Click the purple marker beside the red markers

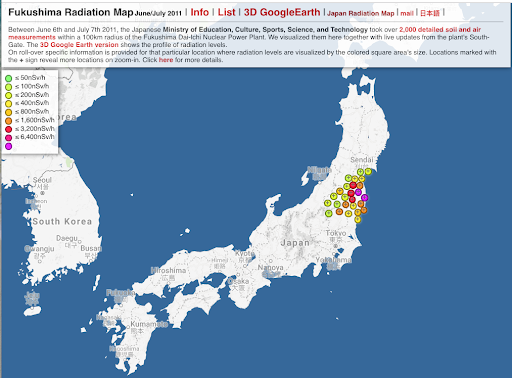click(358, 192)
